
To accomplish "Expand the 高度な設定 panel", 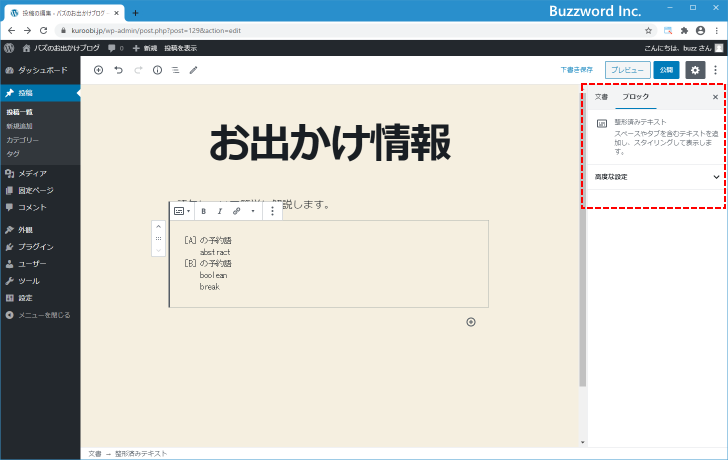I will coord(655,177).
